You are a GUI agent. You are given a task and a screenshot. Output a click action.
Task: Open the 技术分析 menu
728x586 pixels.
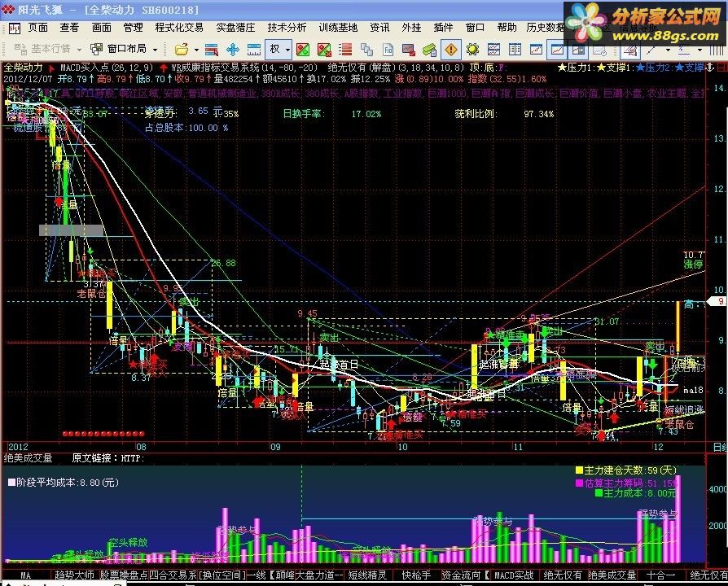287,28
